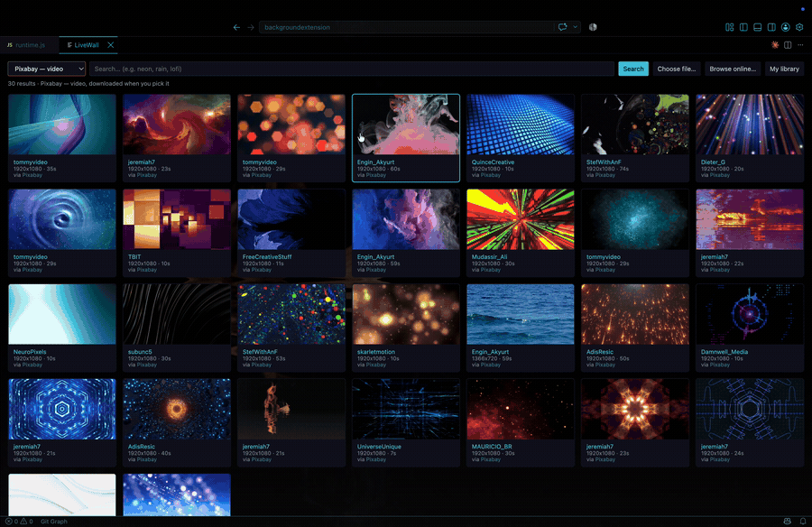Open the Copilot icon in the status bar

tap(787, 522)
